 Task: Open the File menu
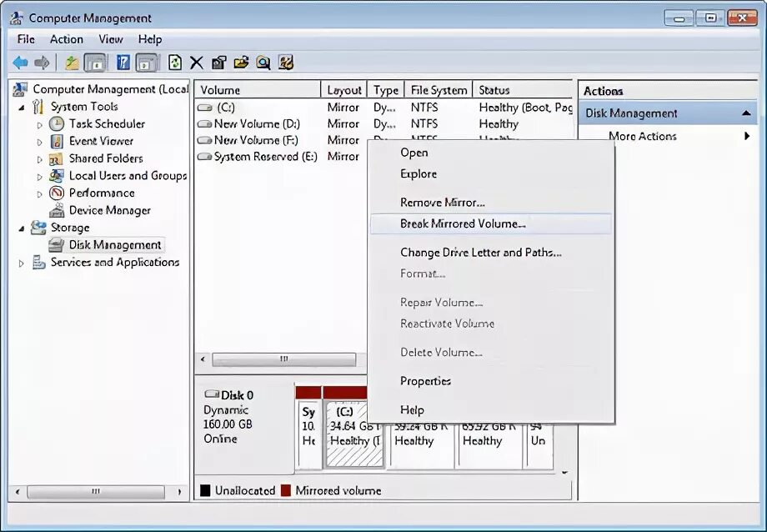[26, 39]
